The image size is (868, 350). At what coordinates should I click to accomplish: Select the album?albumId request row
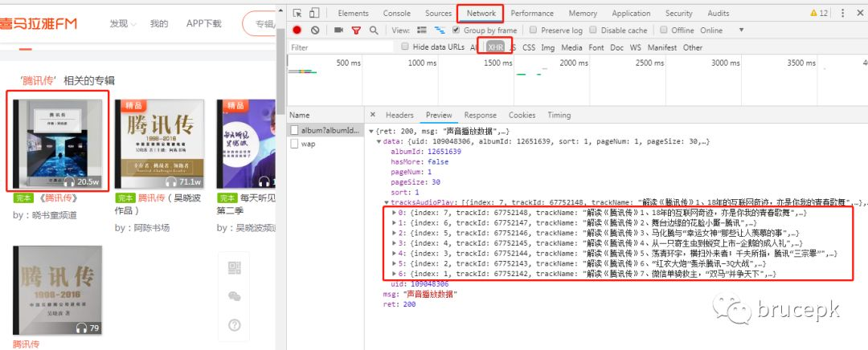pyautogui.click(x=325, y=131)
